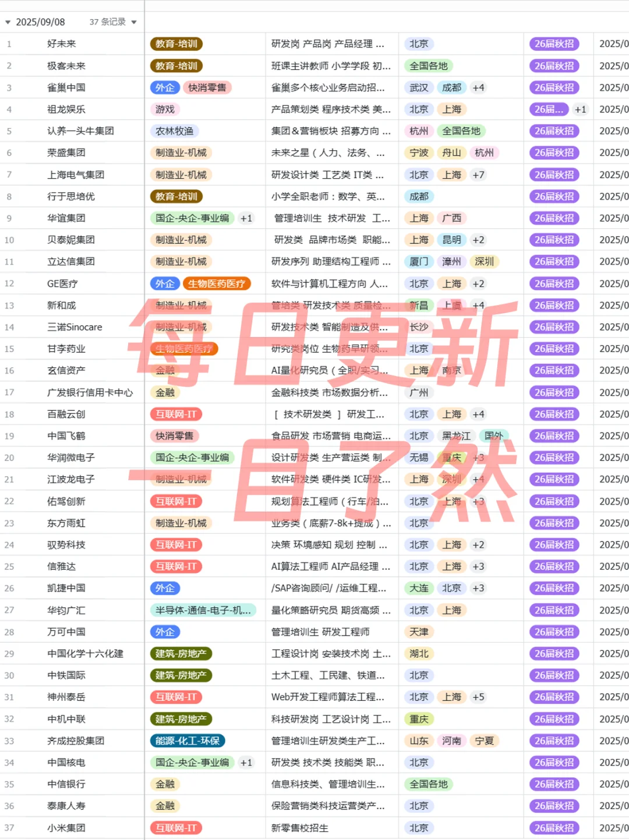Click 全国各地 tag in 极客未来 row
This screenshot has width=629, height=840.
pyautogui.click(x=429, y=66)
